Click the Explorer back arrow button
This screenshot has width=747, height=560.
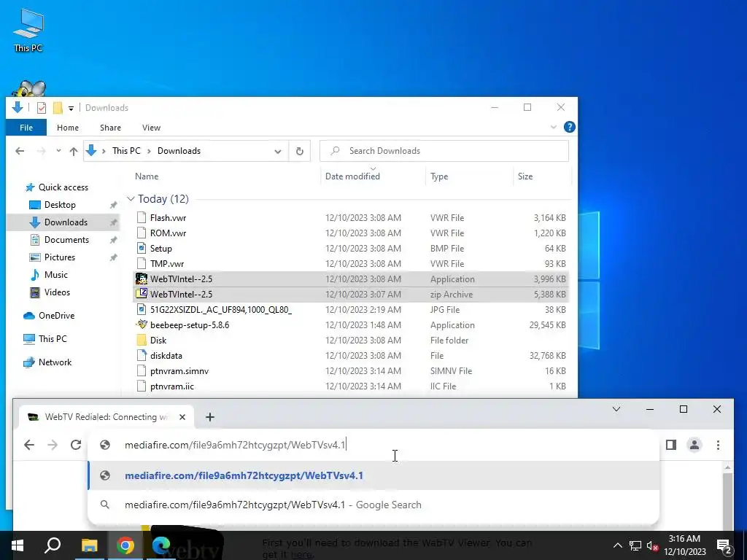click(20, 151)
